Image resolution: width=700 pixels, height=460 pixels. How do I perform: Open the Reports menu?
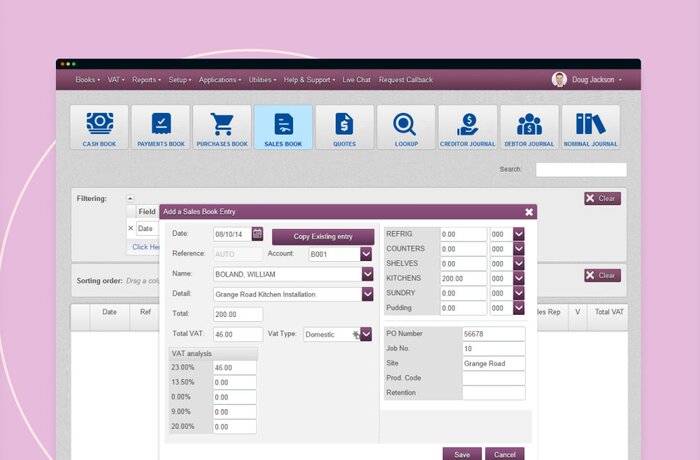click(x=146, y=80)
